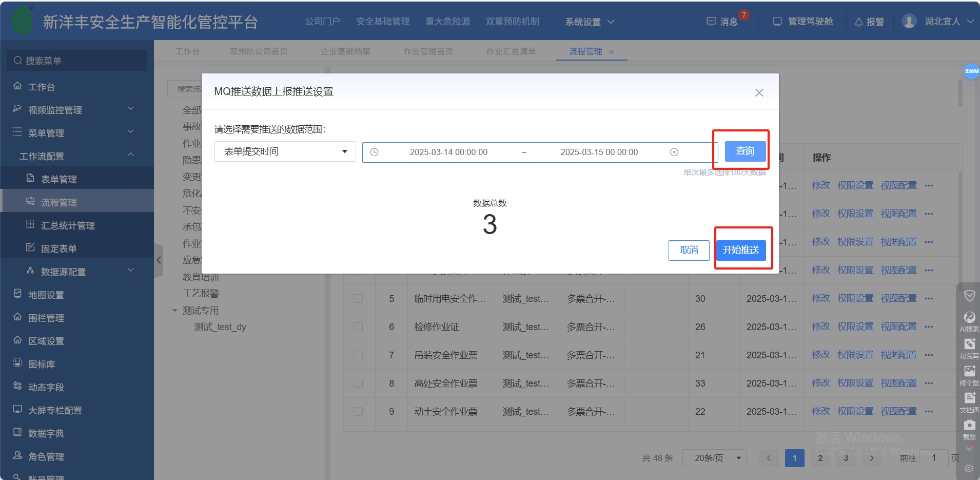Screen dimensions: 980x480
Task: Go to next page arrow
Action: coord(872,458)
